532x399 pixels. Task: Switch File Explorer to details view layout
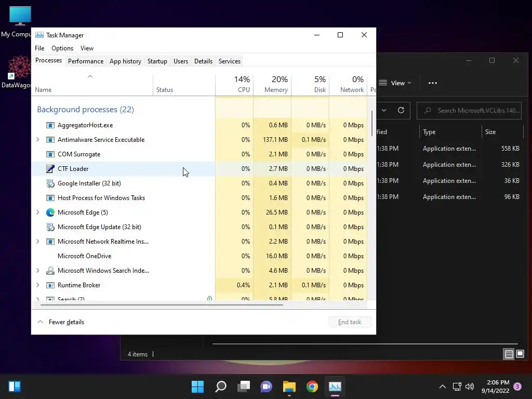coord(509,354)
